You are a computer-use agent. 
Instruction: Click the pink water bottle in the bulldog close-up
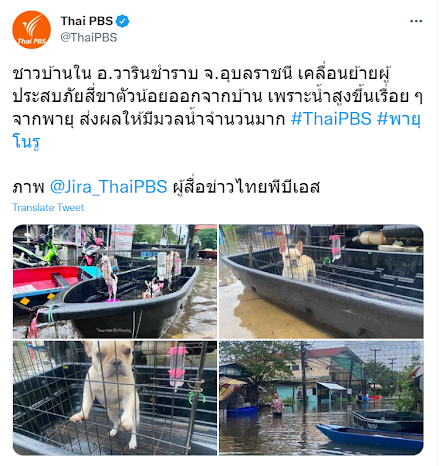pos(177,366)
